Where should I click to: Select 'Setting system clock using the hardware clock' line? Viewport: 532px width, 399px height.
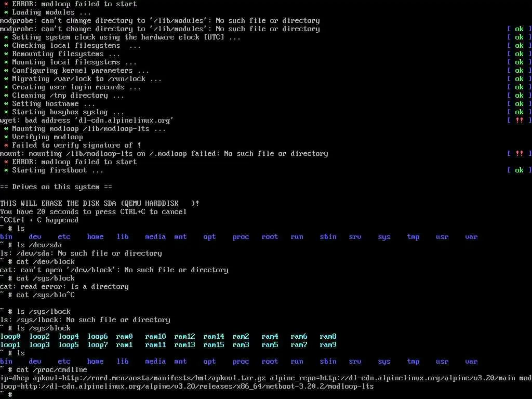pos(123,37)
